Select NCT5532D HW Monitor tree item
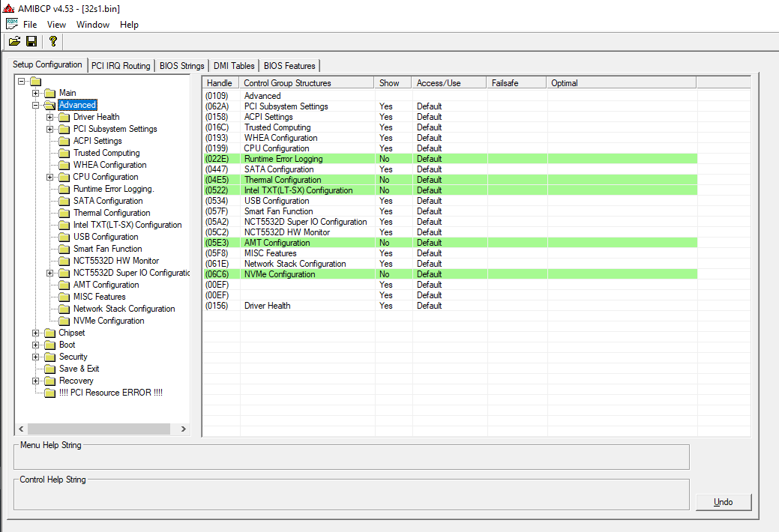 click(x=116, y=261)
